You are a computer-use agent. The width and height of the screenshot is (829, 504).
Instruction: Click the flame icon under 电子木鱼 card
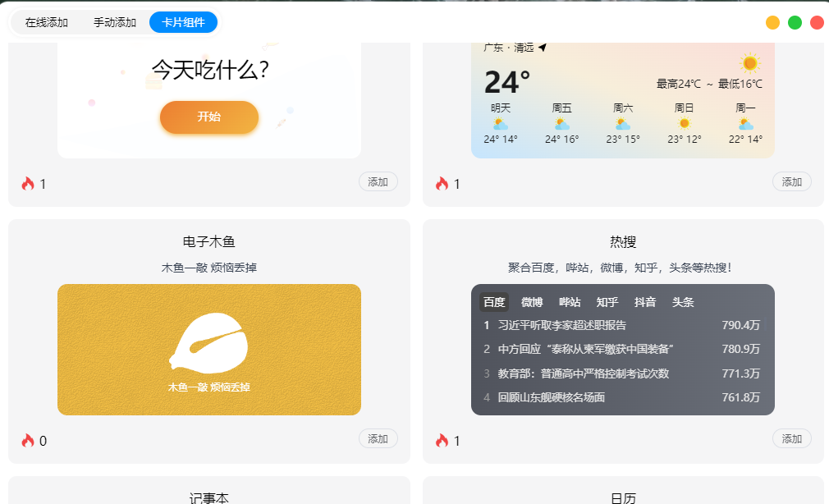[x=27, y=440]
